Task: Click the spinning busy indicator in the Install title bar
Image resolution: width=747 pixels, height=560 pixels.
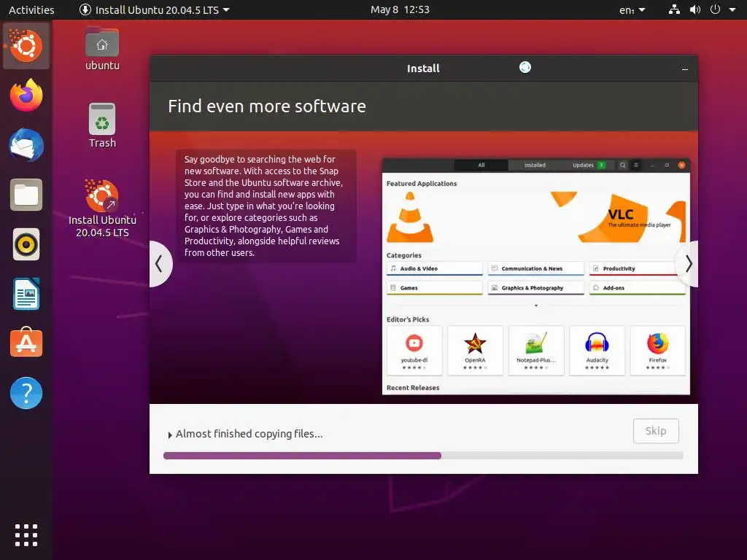Action: click(525, 67)
